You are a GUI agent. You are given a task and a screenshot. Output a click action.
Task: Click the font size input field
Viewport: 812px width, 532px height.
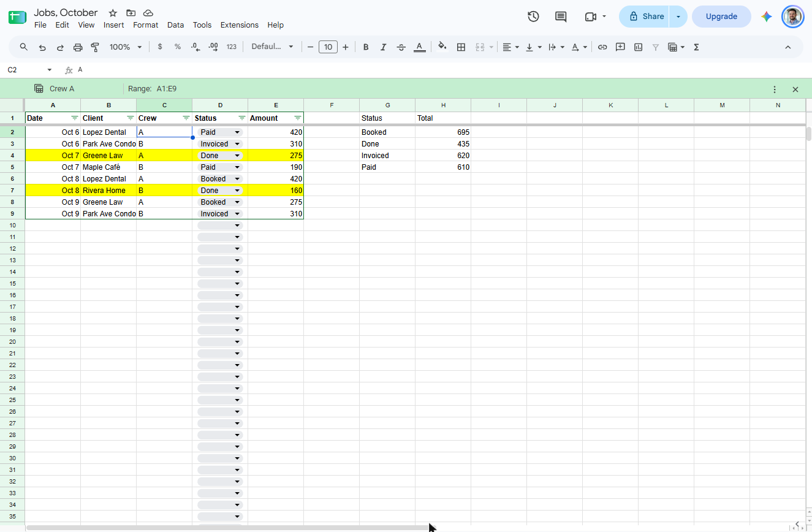328,47
